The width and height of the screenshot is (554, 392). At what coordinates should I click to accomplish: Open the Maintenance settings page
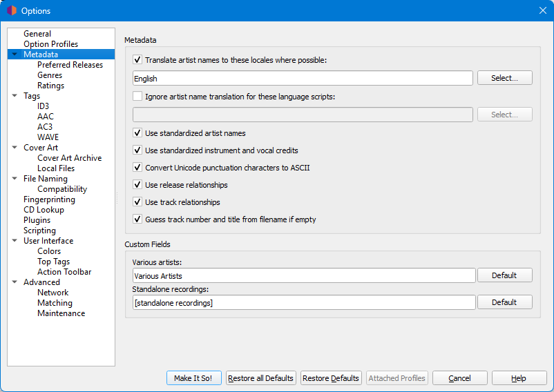(61, 313)
